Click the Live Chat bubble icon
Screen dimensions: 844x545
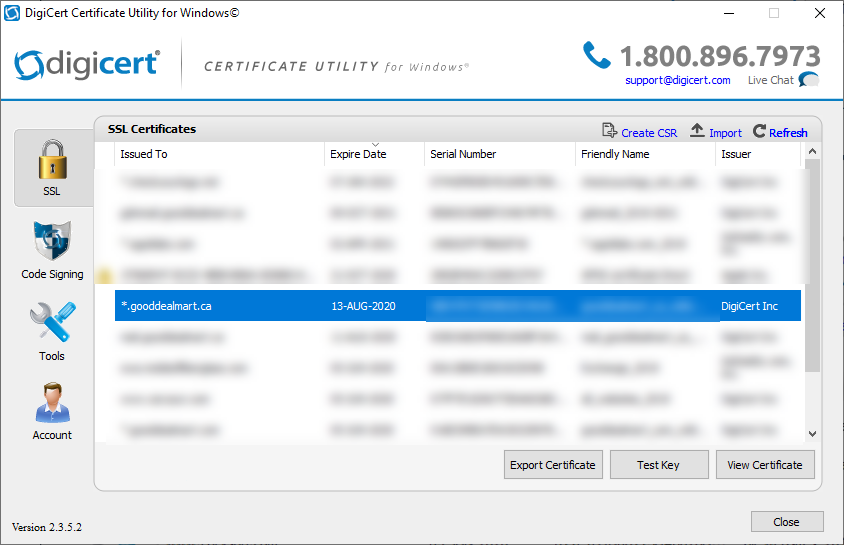click(809, 80)
